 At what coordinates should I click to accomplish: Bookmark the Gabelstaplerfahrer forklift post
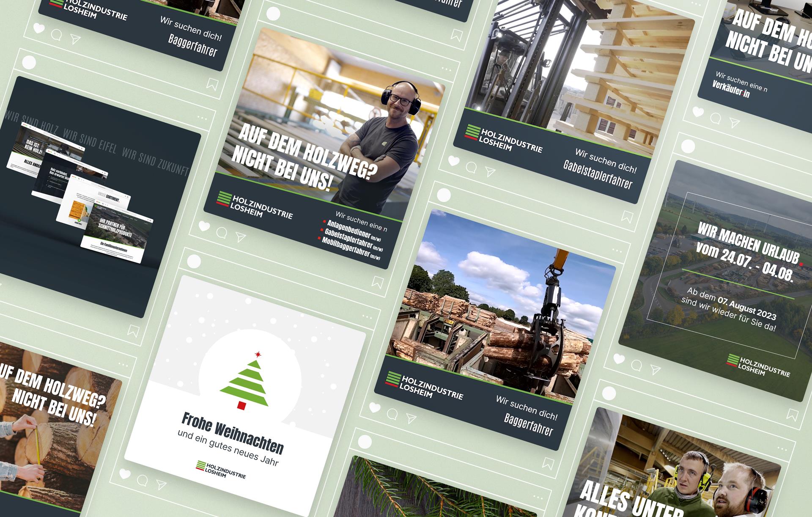click(627, 217)
